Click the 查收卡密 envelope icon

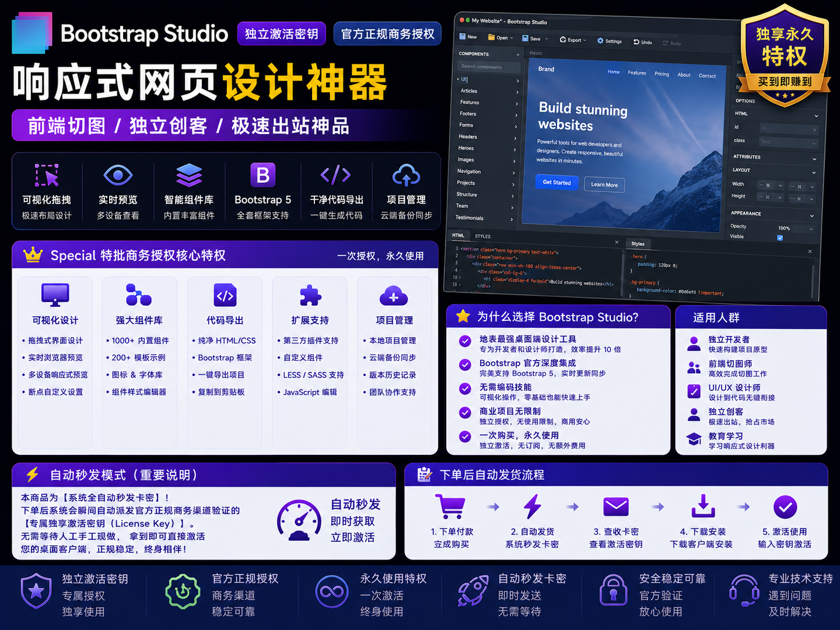pos(616,506)
